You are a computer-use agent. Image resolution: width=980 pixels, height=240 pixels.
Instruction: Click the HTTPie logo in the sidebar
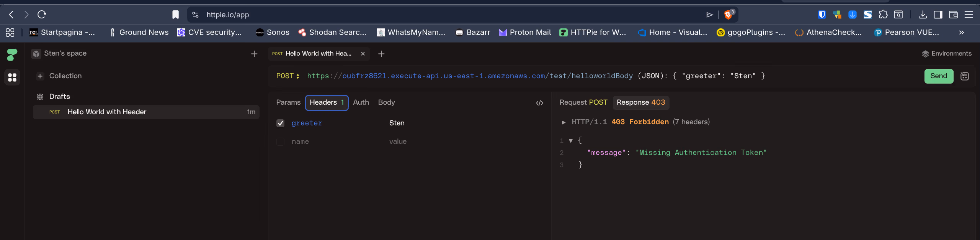point(12,54)
